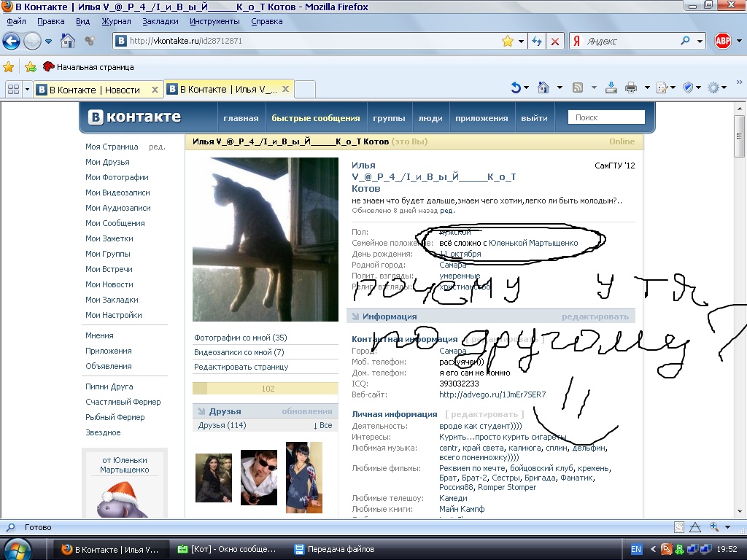Click the house icon in the right toolbar
Image resolution: width=747 pixels, height=560 pixels.
pyautogui.click(x=543, y=87)
